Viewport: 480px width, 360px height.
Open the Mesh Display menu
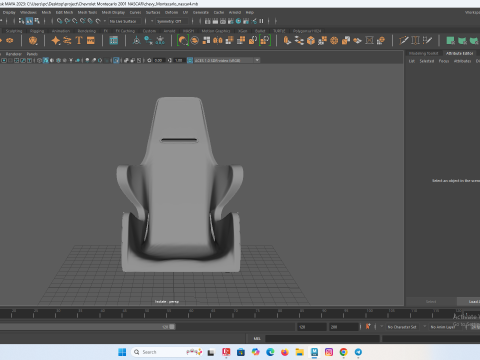tap(113, 12)
